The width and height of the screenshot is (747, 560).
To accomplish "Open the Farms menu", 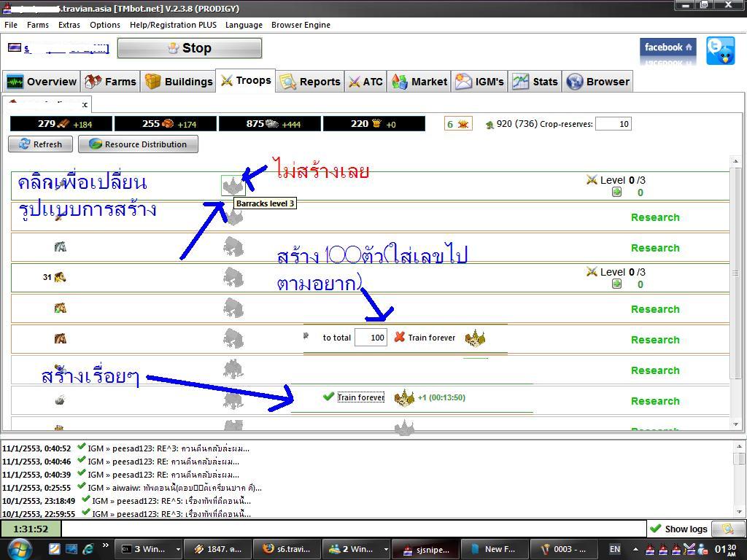I will pos(38,25).
